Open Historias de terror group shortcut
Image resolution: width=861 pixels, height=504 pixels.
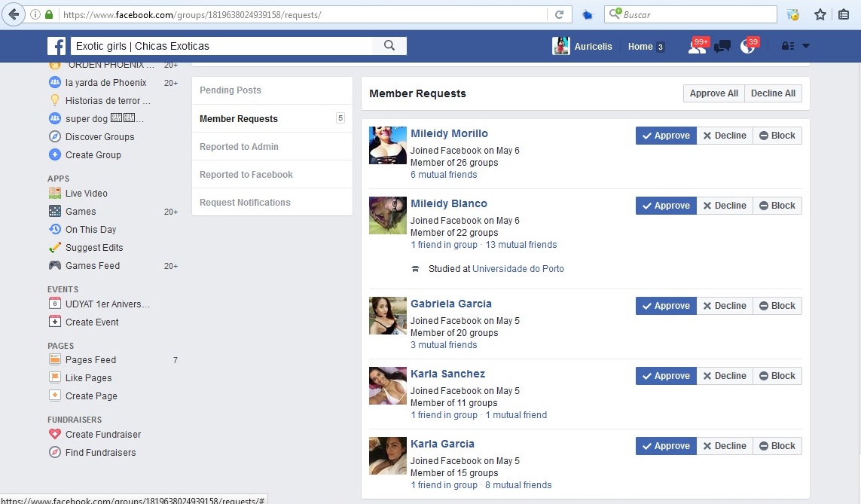pyautogui.click(x=107, y=101)
